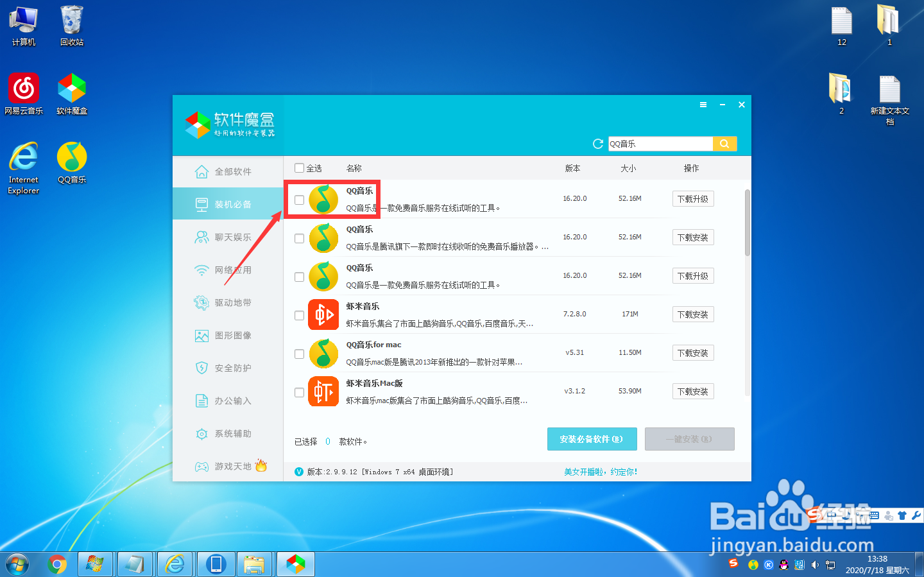
Task: Check the box for QQ音乐 腾讯旗下 row
Action: (299, 238)
